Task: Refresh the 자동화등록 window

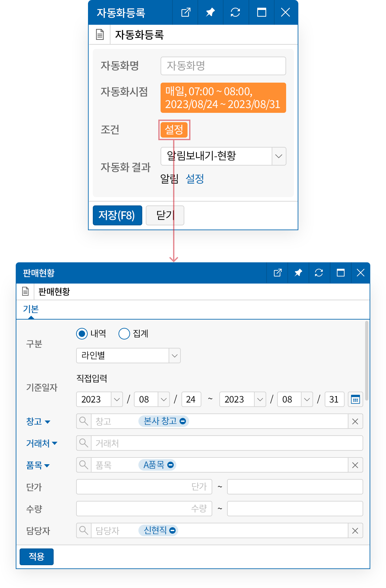Action: click(235, 13)
